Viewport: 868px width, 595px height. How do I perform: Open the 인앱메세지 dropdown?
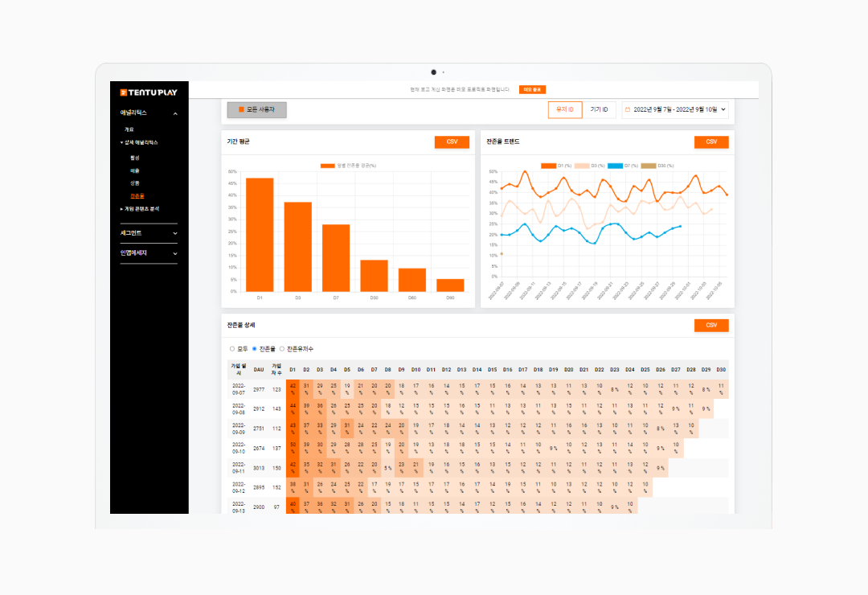149,252
